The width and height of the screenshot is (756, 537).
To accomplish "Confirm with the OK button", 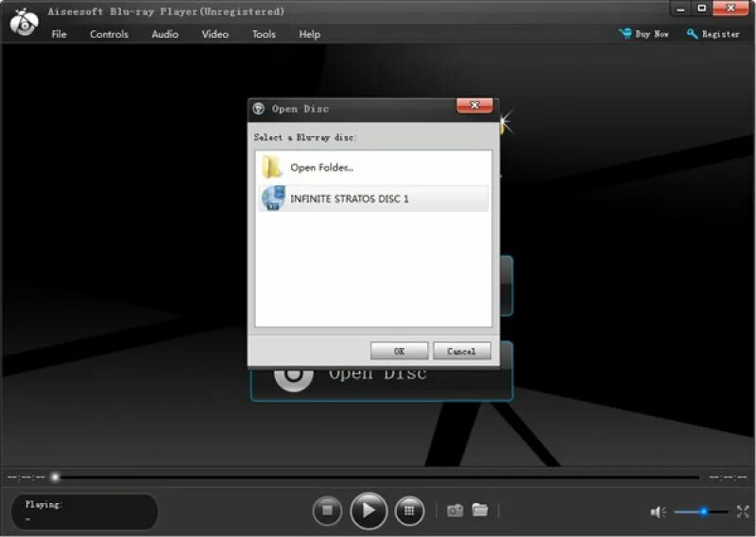I will click(399, 351).
